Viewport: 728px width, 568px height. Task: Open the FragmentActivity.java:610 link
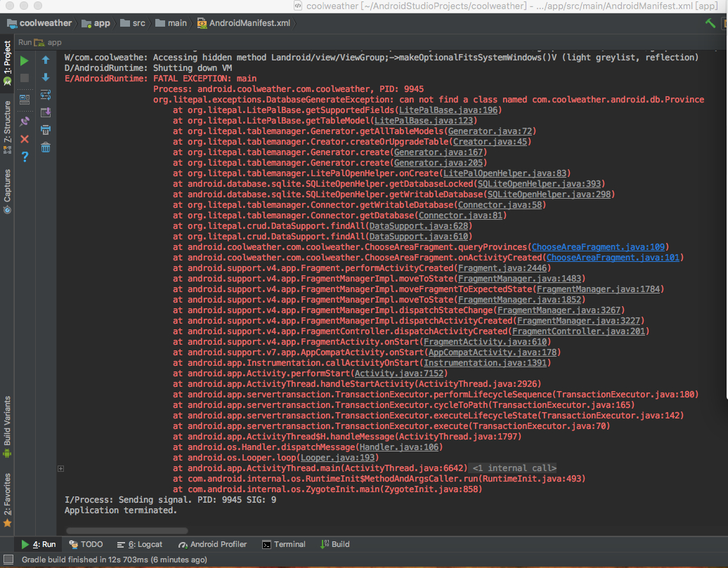point(485,342)
